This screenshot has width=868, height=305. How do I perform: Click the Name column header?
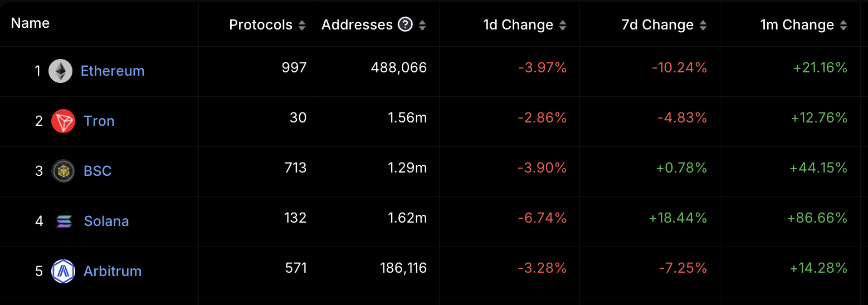30,23
